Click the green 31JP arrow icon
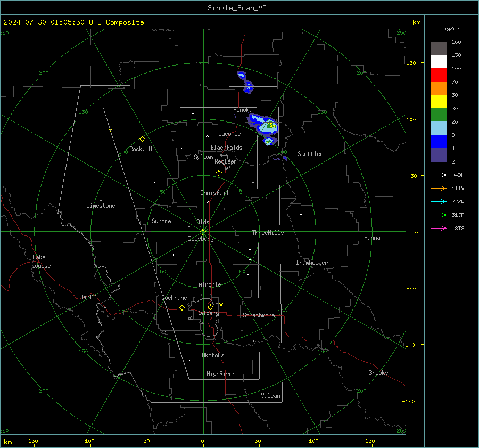Viewport: 479px width, 448px height. click(439, 215)
